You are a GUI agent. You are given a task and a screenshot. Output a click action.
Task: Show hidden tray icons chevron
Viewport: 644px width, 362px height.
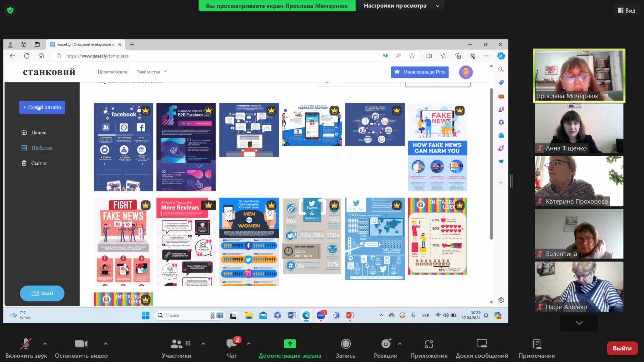coord(381,315)
